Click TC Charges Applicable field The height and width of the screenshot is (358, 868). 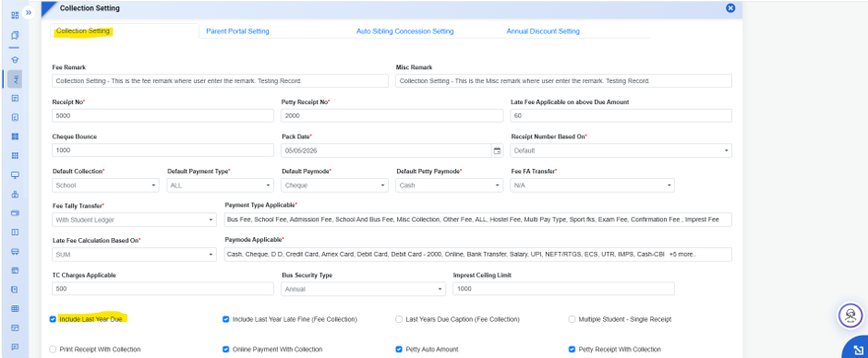click(x=163, y=289)
